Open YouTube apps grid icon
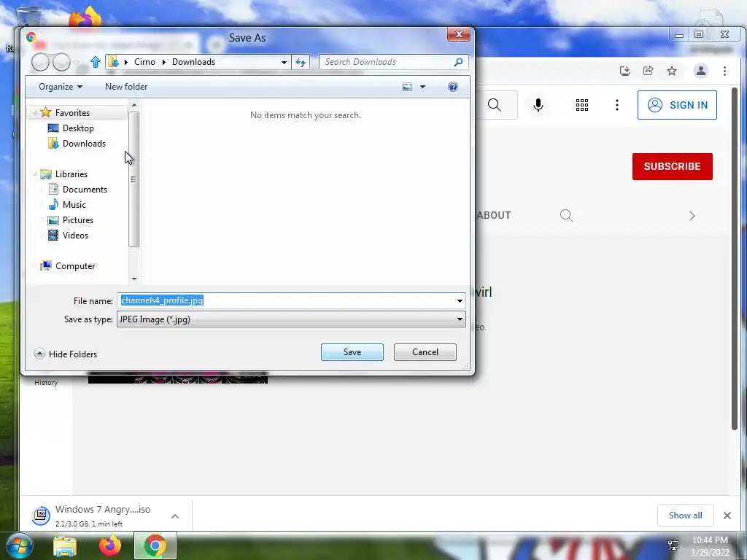Image resolution: width=747 pixels, height=560 pixels. coord(581,105)
